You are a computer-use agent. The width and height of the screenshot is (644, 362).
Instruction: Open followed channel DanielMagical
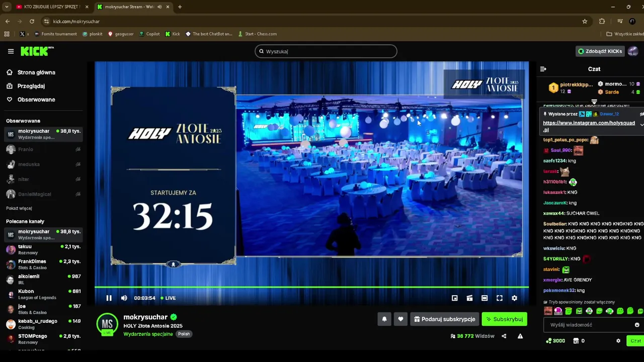tap(43, 194)
